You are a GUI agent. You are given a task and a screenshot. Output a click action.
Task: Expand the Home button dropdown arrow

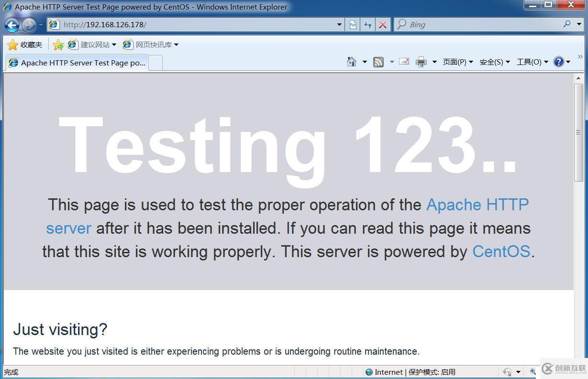[x=365, y=62]
